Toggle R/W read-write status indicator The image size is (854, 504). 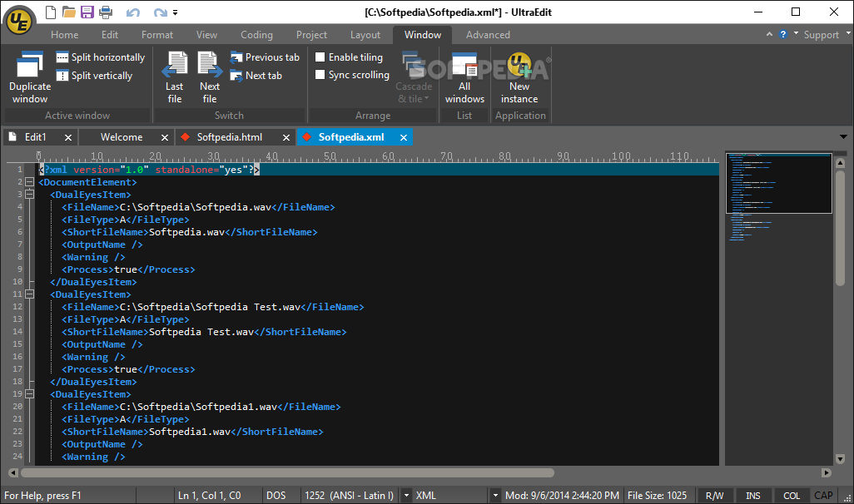[x=714, y=496]
